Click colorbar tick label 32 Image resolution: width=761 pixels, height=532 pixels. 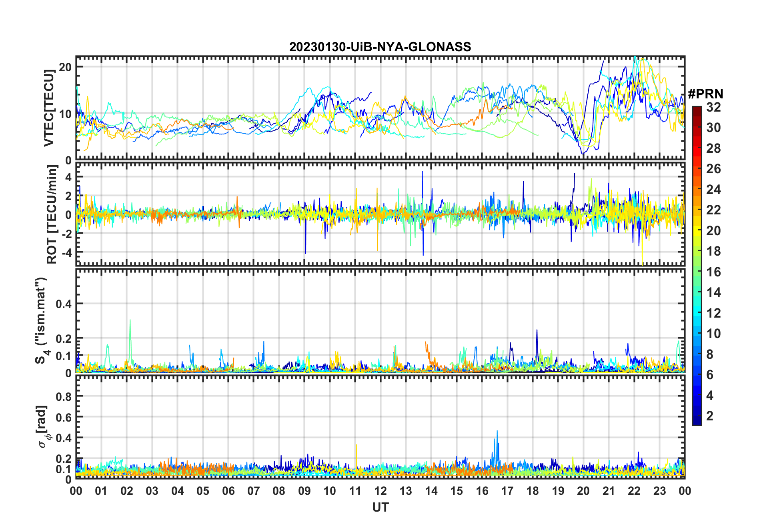713,107
